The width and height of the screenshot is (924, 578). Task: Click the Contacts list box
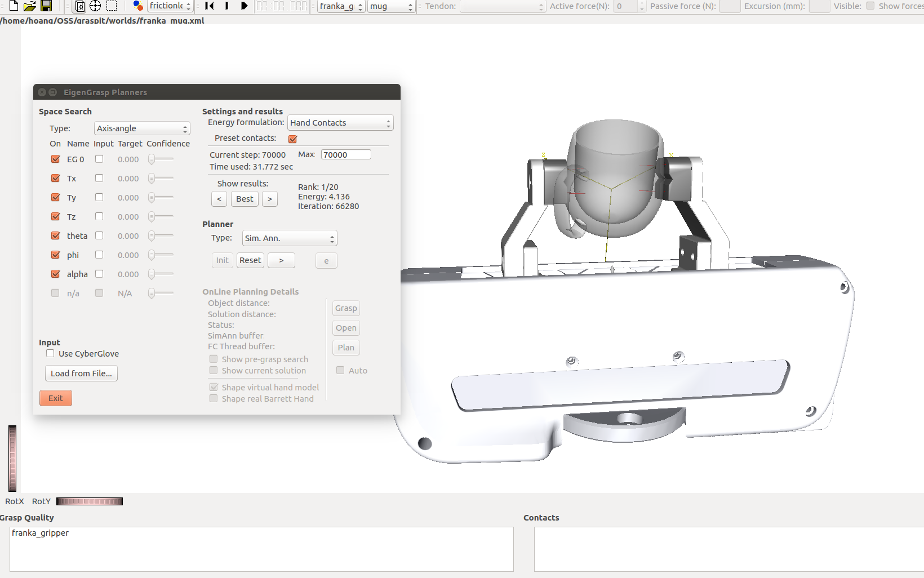tap(729, 549)
